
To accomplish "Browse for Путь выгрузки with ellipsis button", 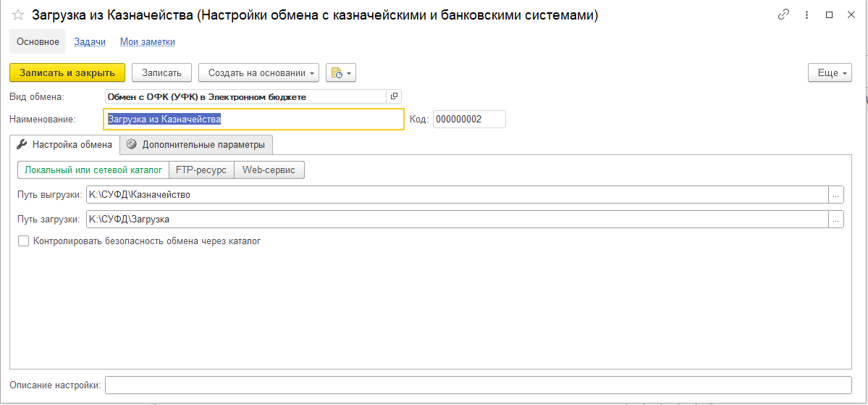I will (x=836, y=194).
